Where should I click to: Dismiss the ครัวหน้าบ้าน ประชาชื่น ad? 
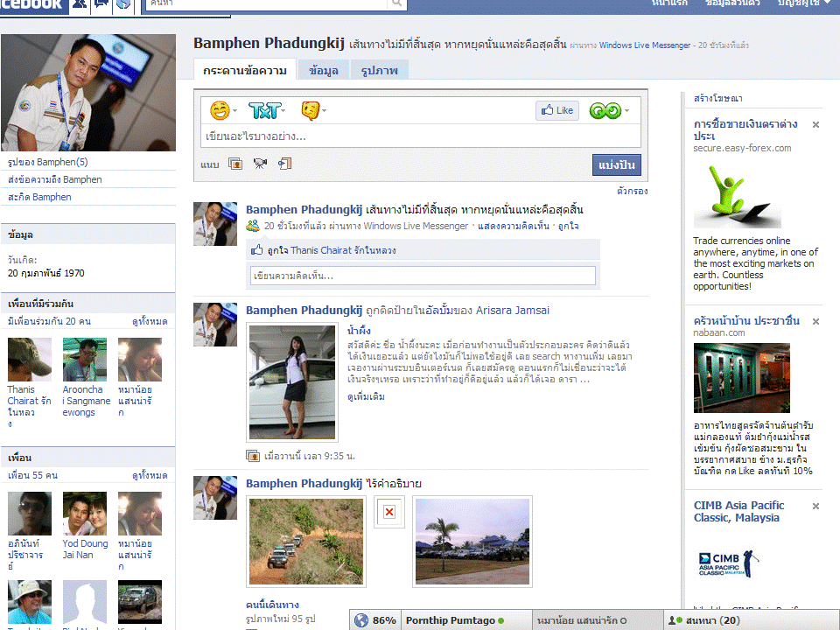coord(815,321)
